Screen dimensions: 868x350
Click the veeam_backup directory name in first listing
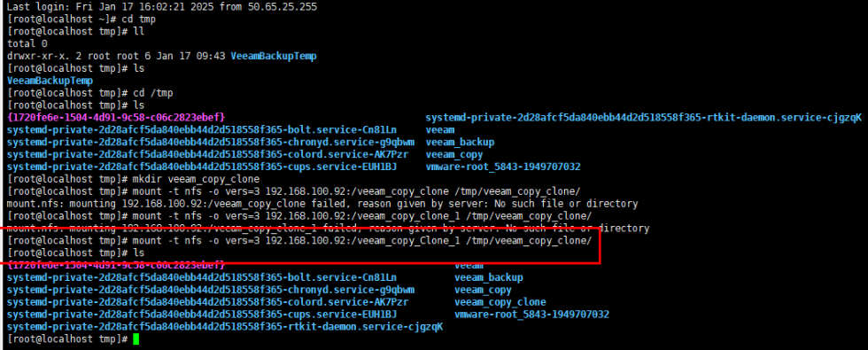point(460,142)
